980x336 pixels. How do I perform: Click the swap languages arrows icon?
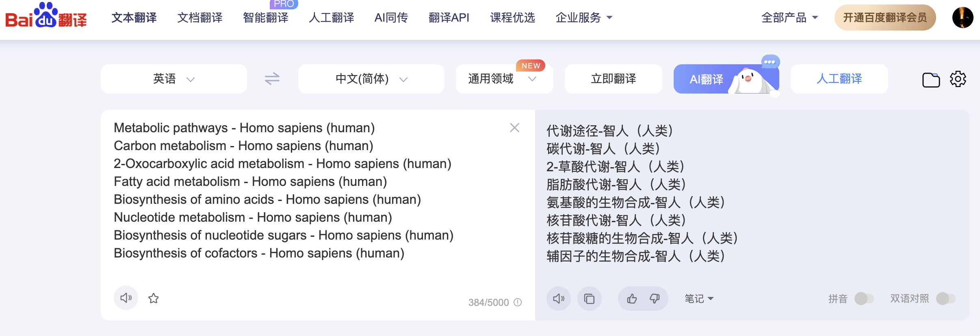pyautogui.click(x=271, y=79)
